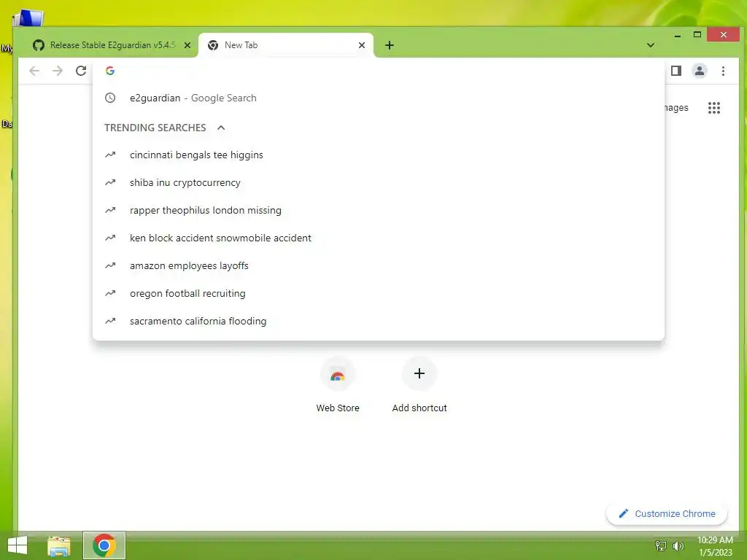Image resolution: width=747 pixels, height=560 pixels.
Task: Open the Windows Start button
Action: tap(18, 545)
